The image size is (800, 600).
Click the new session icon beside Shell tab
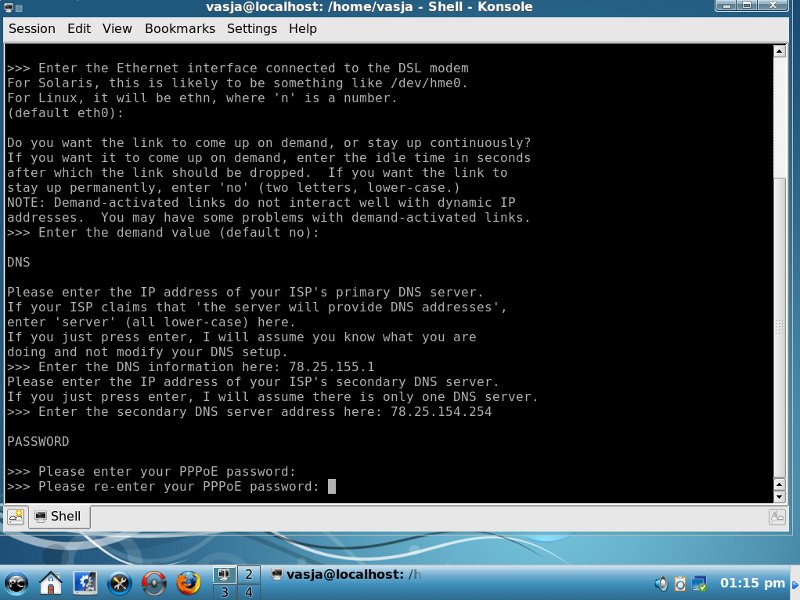tap(15, 516)
